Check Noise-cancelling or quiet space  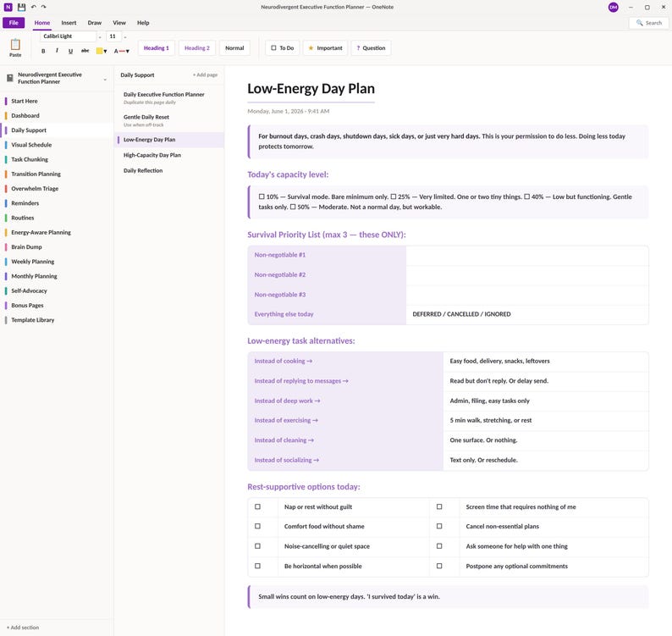(257, 546)
